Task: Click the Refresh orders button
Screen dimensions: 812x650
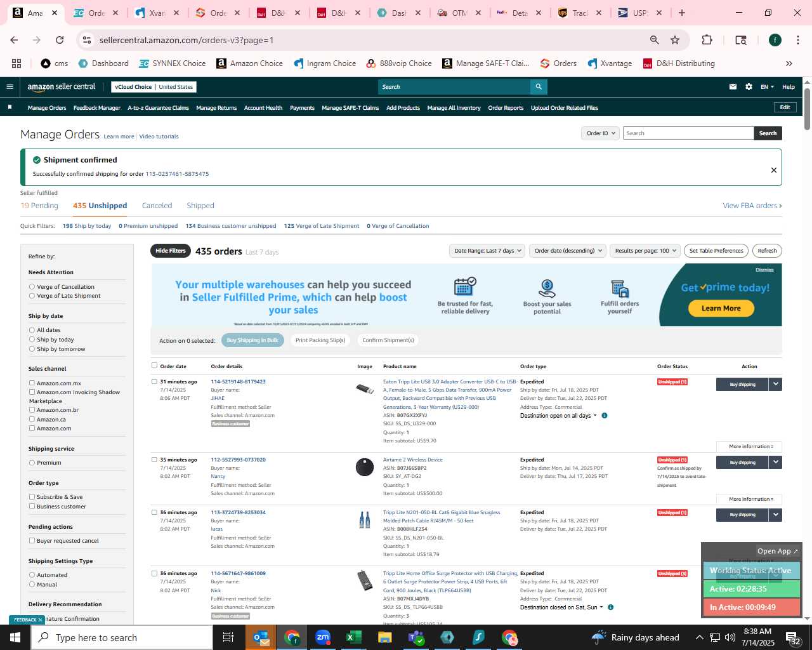Action: (x=767, y=251)
